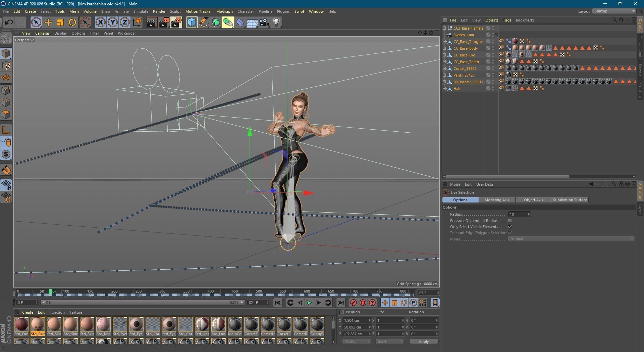Select the Std_Tongue red material swatch
644x352 pixels.
click(21, 326)
